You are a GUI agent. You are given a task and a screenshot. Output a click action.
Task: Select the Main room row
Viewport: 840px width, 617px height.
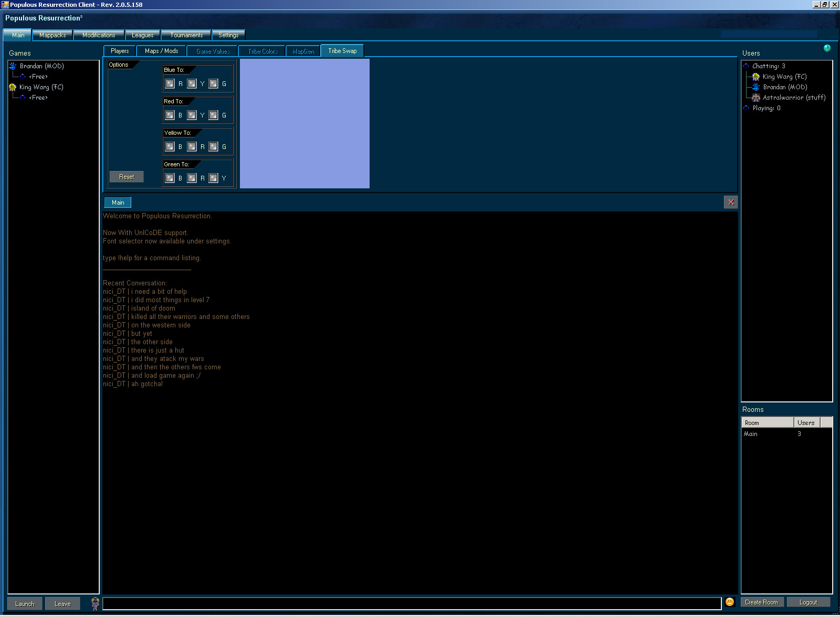[x=786, y=434]
